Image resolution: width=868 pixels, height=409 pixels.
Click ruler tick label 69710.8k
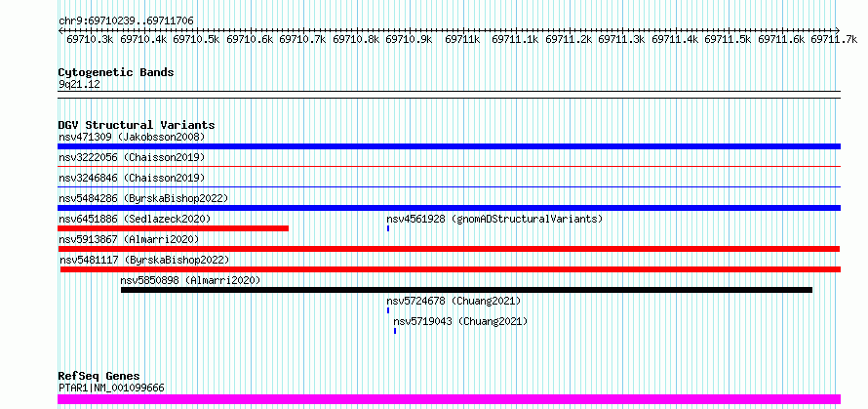pyautogui.click(x=356, y=39)
